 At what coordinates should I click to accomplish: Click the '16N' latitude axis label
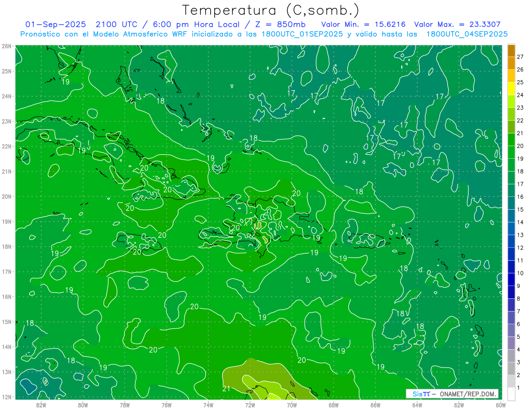coord(7,297)
